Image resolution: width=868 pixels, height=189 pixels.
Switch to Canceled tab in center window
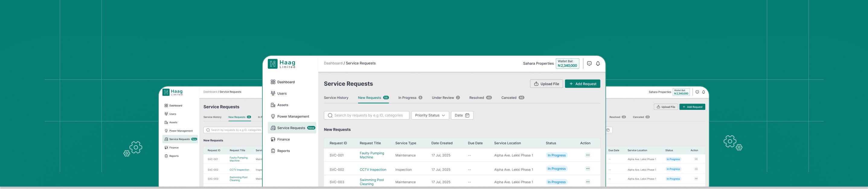[x=513, y=98]
